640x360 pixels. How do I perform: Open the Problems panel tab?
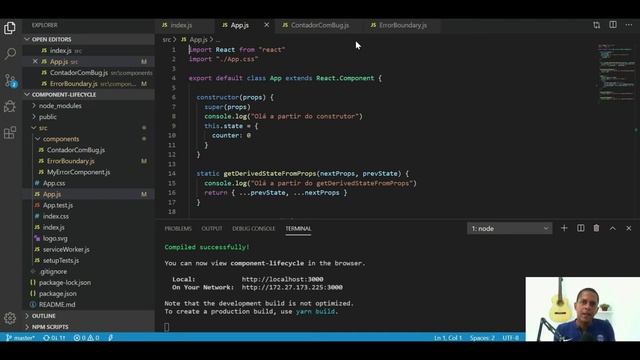click(x=178, y=229)
